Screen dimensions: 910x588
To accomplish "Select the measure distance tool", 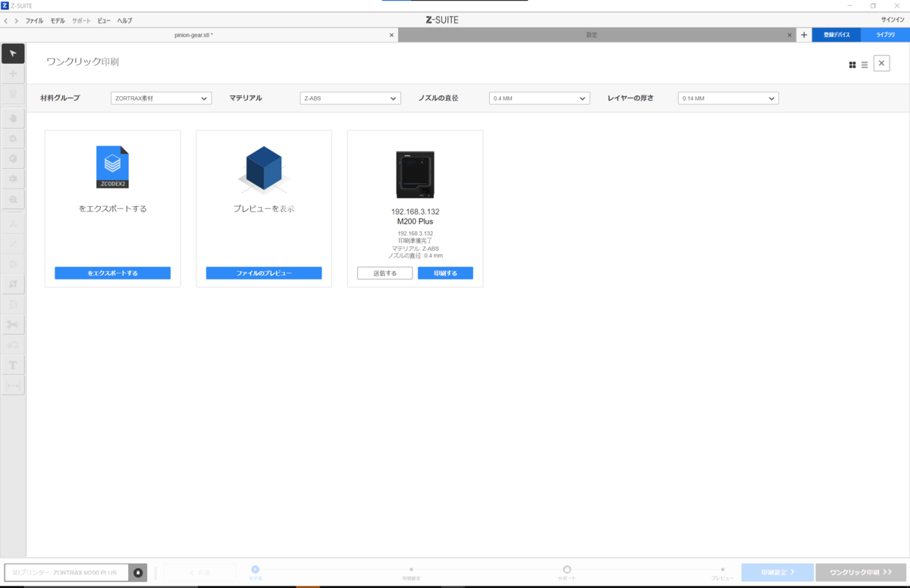I will coord(13,386).
